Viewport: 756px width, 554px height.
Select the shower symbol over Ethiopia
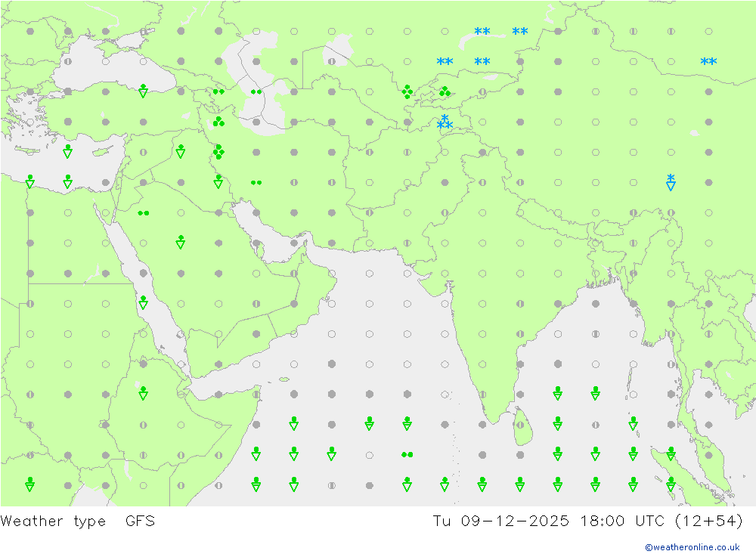click(x=143, y=393)
